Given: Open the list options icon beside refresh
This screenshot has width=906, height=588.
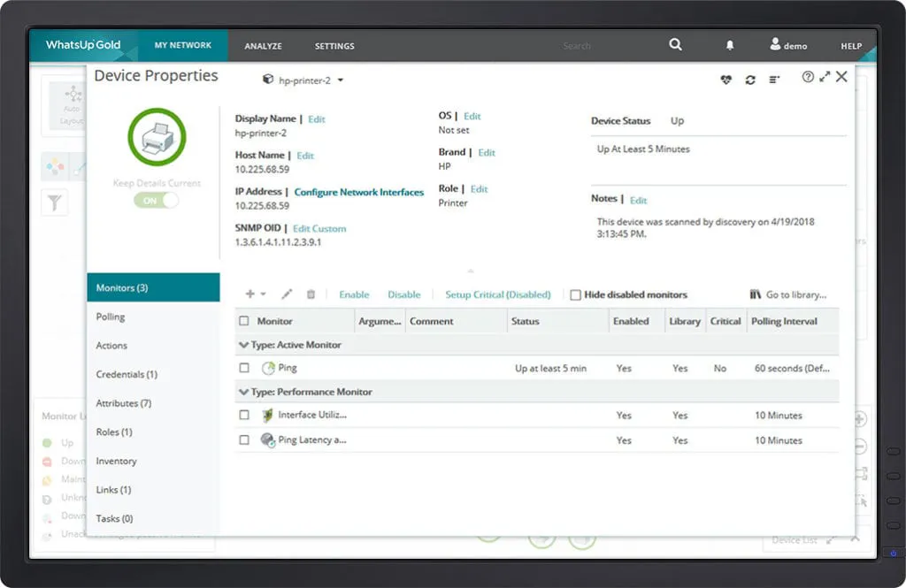Looking at the screenshot, I should coord(773,79).
